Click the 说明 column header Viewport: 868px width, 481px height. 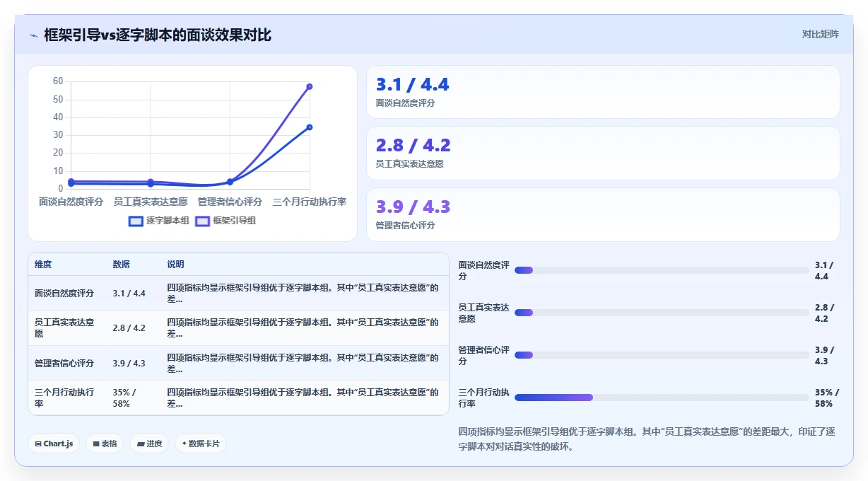coord(175,265)
